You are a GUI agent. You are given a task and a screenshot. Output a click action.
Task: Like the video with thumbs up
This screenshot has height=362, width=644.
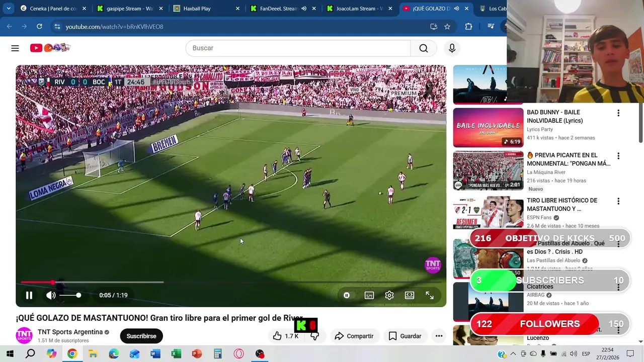[285, 336]
